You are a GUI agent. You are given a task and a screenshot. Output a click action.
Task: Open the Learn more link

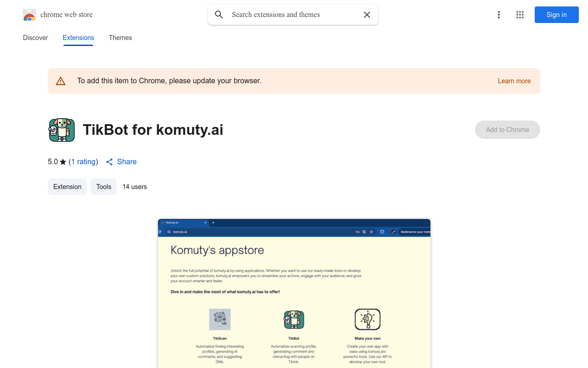click(514, 81)
